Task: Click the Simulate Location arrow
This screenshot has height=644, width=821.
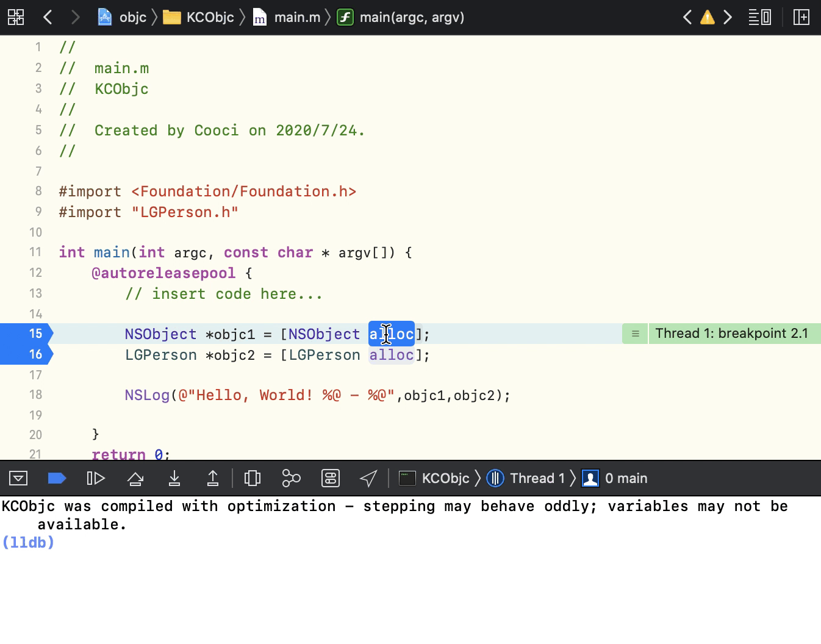Action: click(368, 478)
